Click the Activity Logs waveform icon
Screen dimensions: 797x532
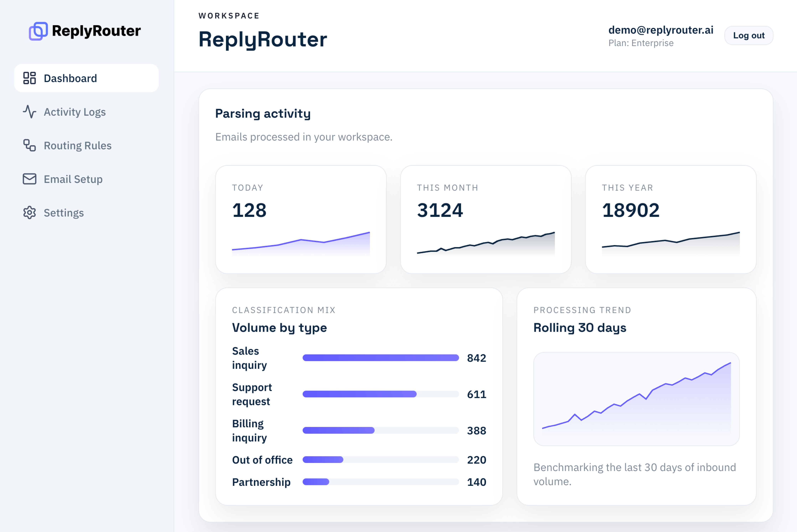click(29, 112)
